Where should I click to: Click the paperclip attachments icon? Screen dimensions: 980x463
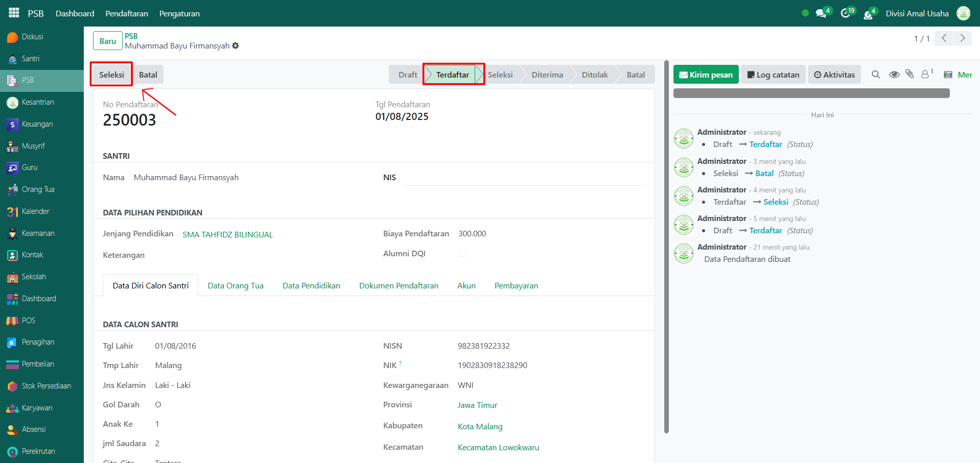(909, 75)
